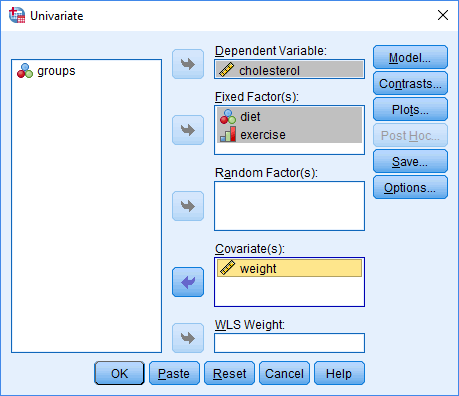The width and height of the screenshot is (459, 396).
Task: Click the nominal icon beside diet
Action: pos(228,117)
